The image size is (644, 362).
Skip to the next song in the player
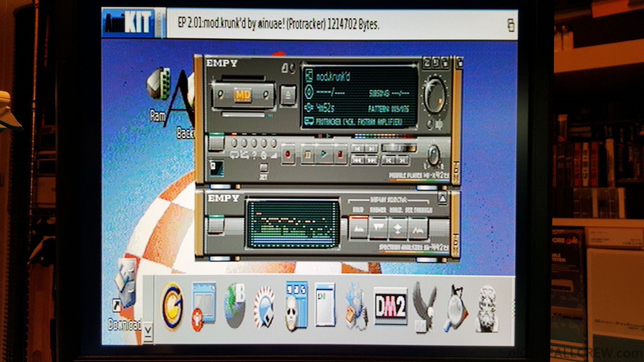372,148
